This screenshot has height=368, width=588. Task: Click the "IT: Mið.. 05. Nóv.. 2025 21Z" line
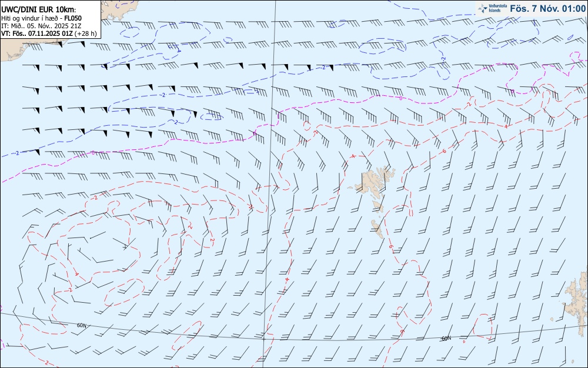(x=41, y=26)
